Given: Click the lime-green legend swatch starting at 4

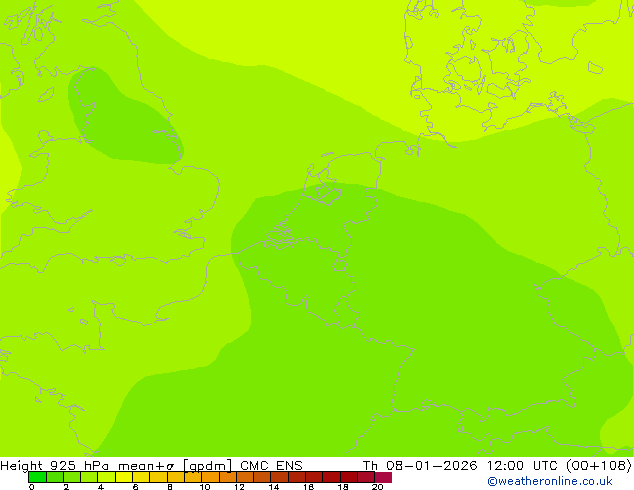Looking at the screenshot, I should pyautogui.click(x=107, y=477).
